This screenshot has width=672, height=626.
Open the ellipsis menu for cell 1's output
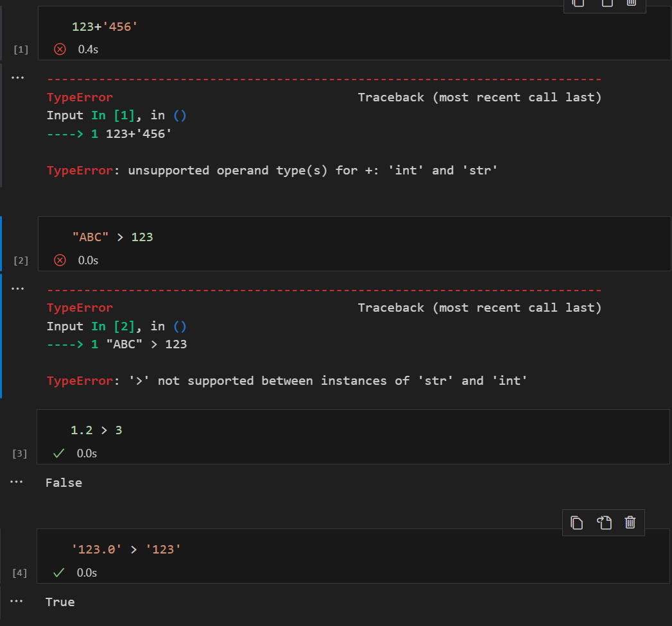coord(17,78)
